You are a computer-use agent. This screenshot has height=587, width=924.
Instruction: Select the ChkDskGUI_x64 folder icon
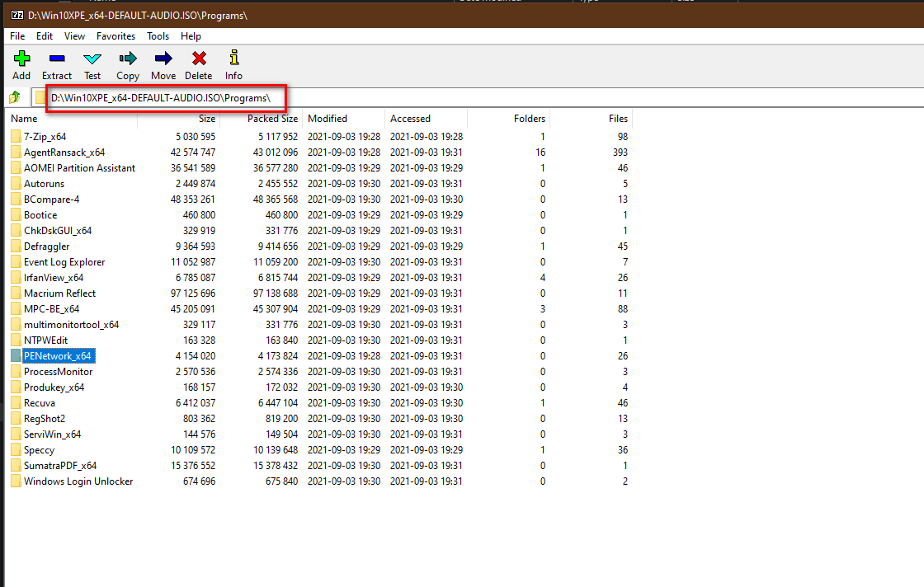[16, 231]
